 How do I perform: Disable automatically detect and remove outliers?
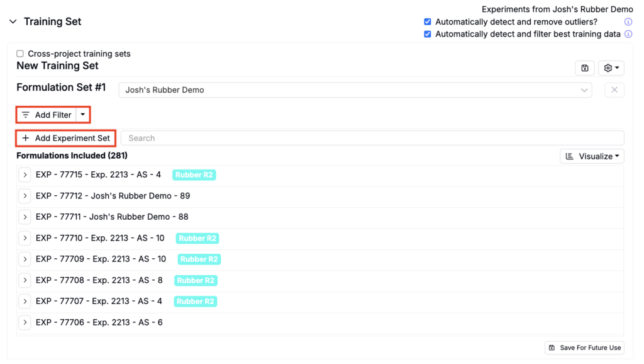428,22
